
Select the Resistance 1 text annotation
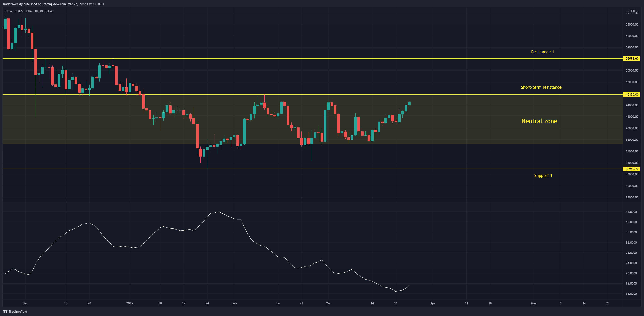(x=542, y=52)
